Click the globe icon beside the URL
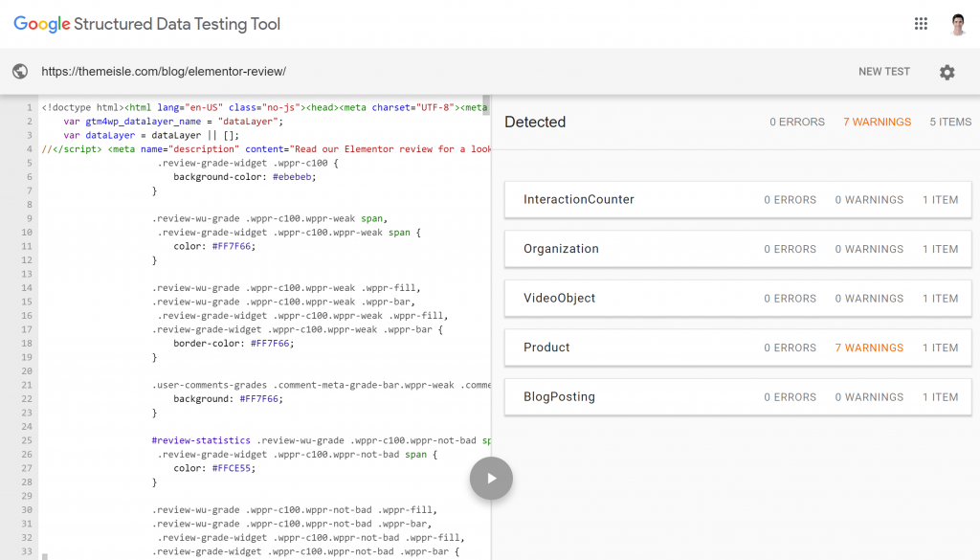This screenshot has width=980, height=560. point(19,72)
